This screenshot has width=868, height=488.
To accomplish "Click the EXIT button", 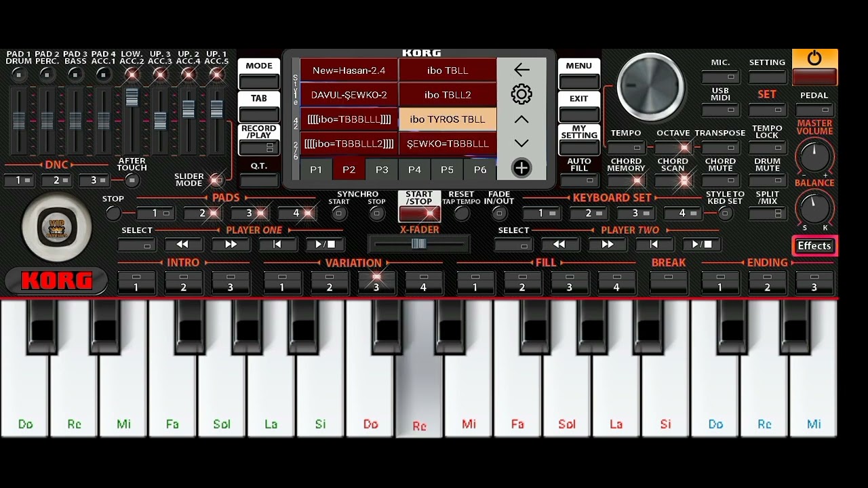I will point(578,108).
